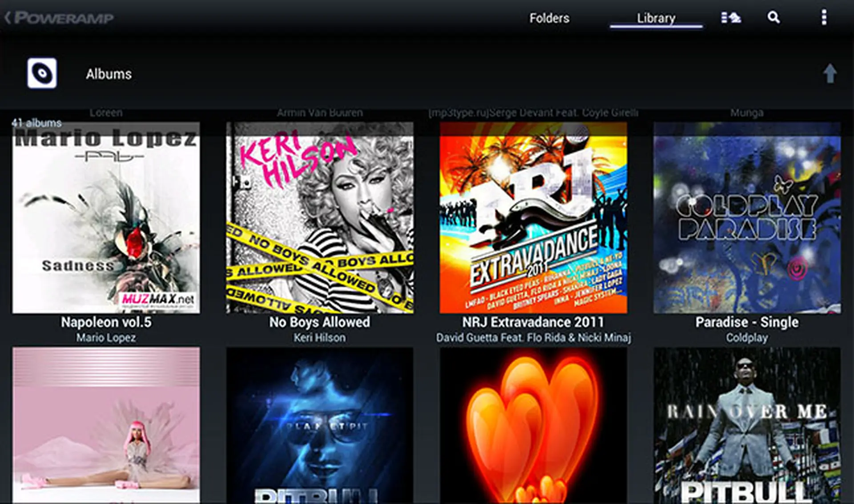
Task: Click the Albums category header label
Action: (x=109, y=74)
